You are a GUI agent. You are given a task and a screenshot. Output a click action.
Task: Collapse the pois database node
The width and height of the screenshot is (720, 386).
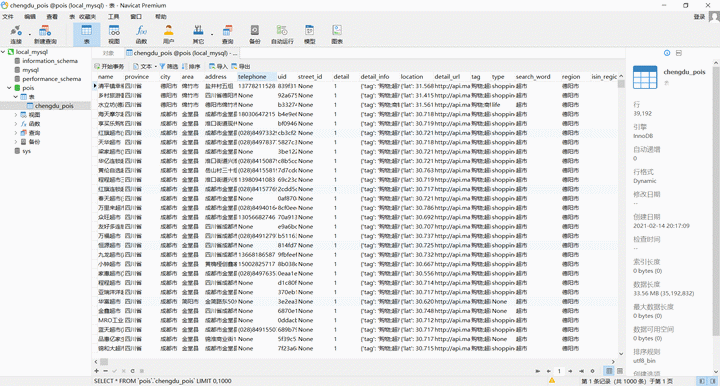[x=9, y=88]
